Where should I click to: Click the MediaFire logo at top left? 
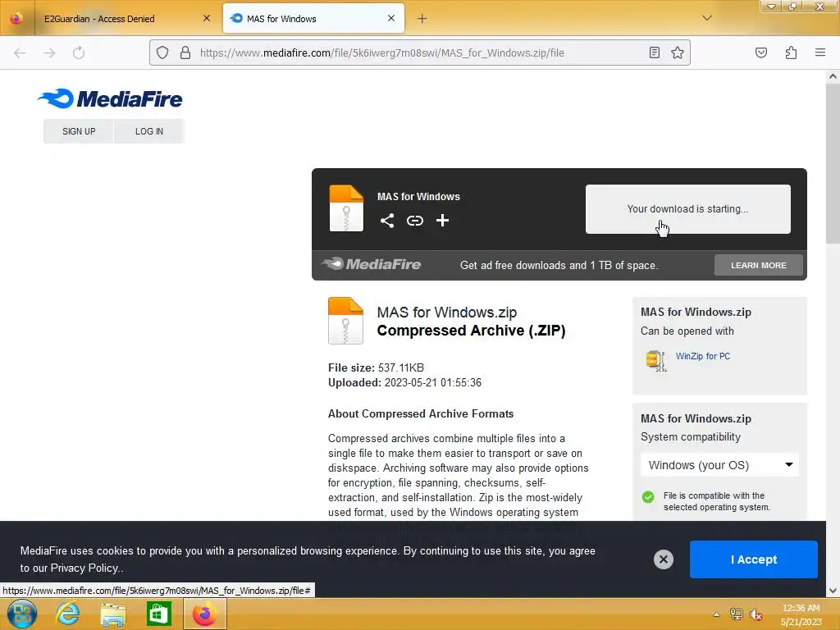tap(110, 98)
